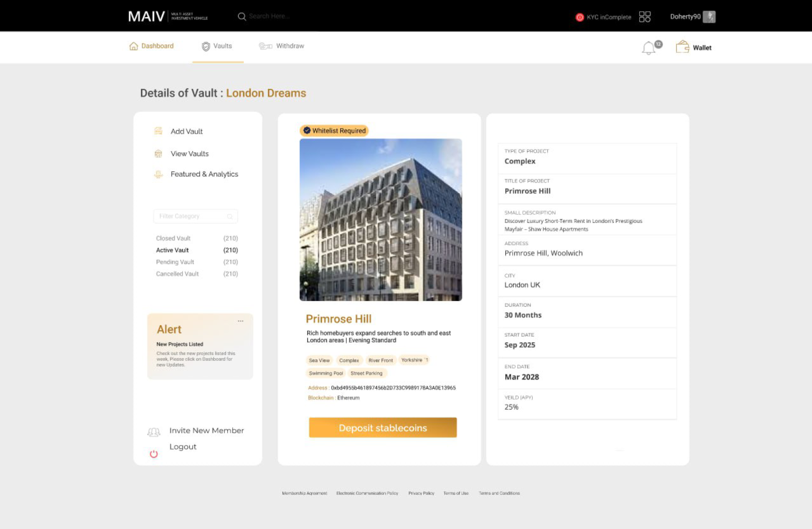Click the red KYC warning icon
The width and height of the screenshot is (812, 529).
point(579,17)
